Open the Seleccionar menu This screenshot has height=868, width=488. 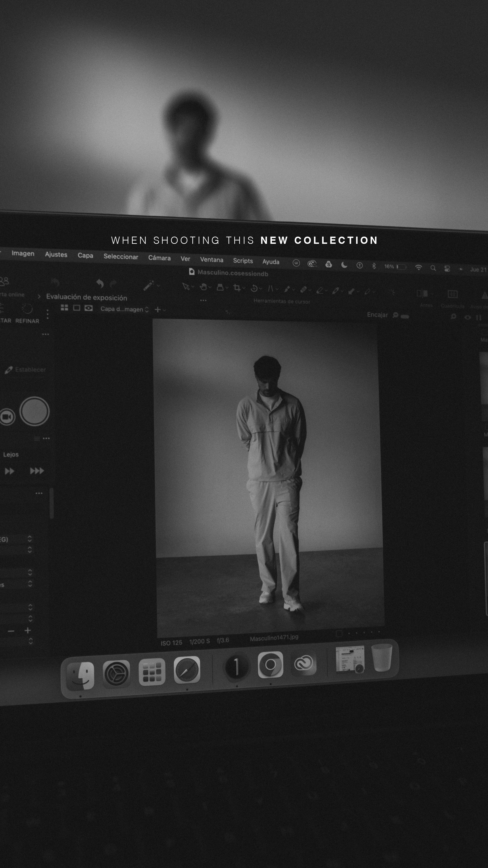click(x=121, y=257)
